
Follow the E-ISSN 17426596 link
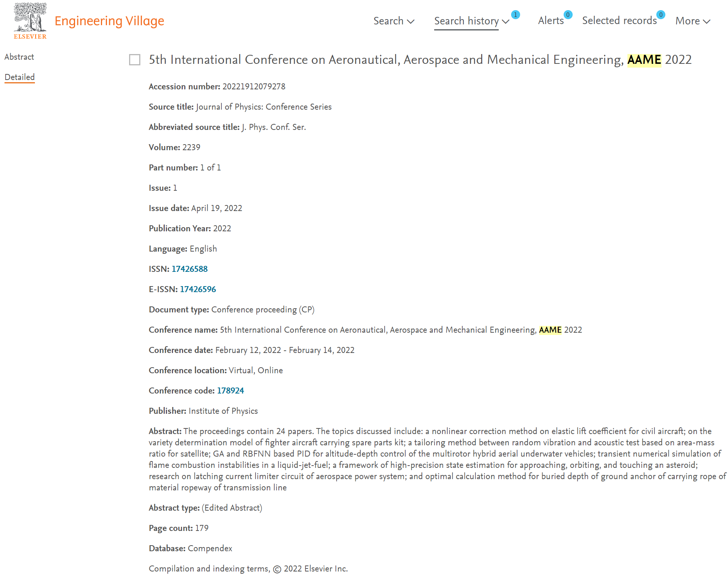pyautogui.click(x=198, y=289)
